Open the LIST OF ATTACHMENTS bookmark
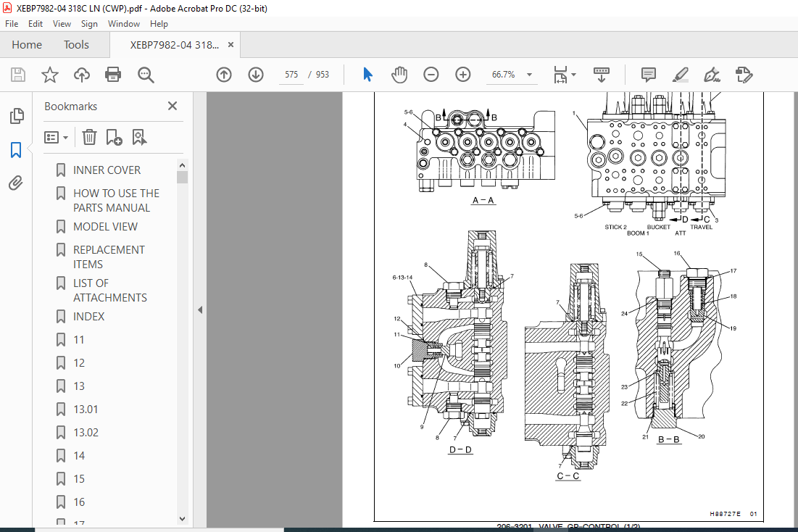This screenshot has height=532, width=798. point(110,290)
